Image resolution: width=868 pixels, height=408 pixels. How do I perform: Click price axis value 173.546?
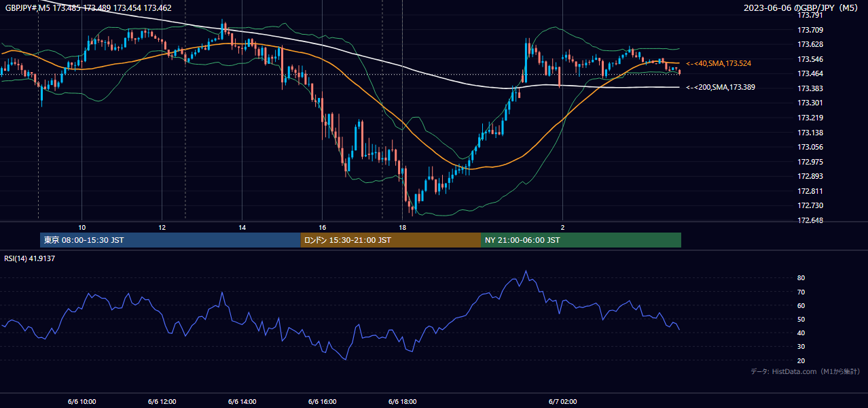click(810, 59)
